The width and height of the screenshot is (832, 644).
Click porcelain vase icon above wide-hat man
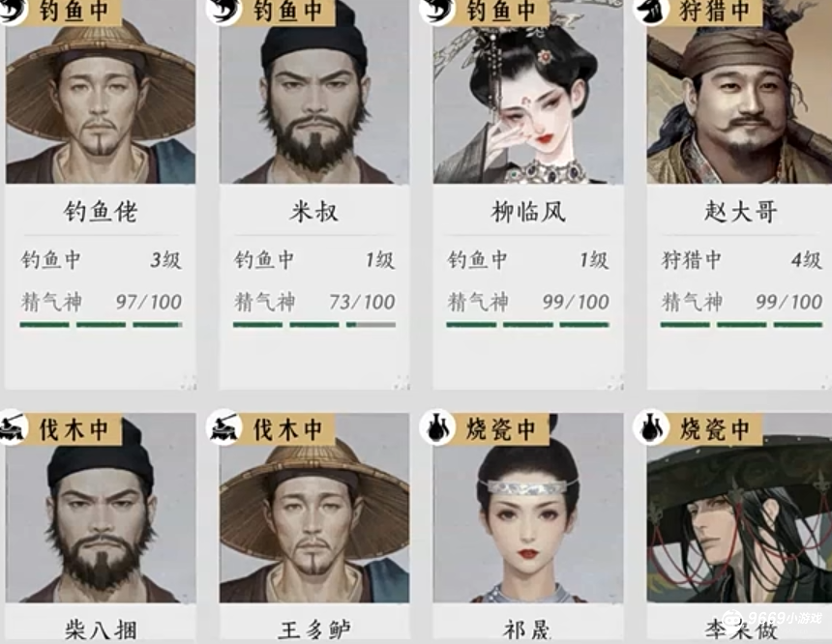pyautogui.click(x=651, y=427)
